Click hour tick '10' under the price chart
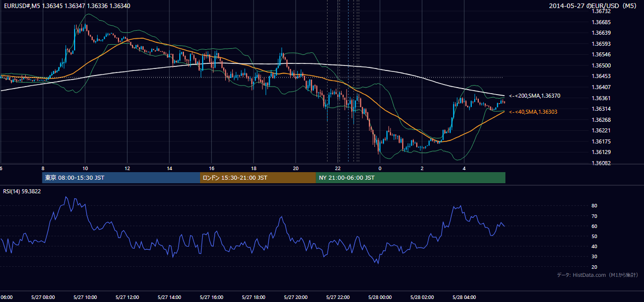 click(85, 169)
